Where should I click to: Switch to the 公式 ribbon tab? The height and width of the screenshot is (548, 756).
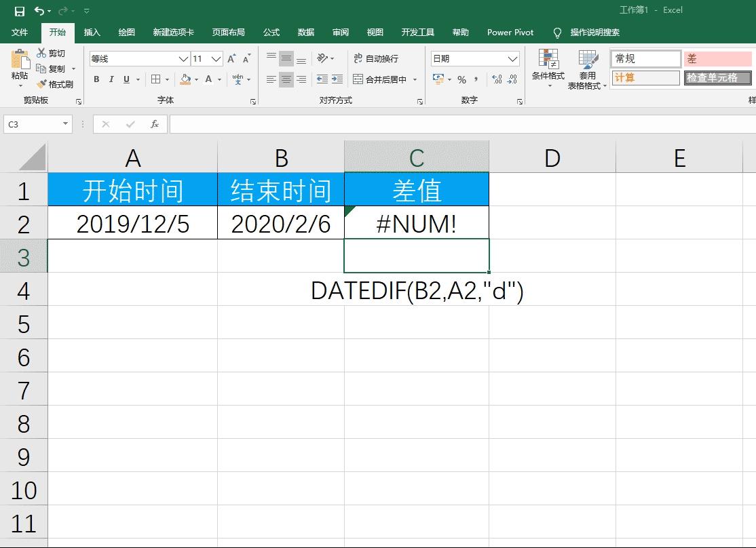(270, 32)
